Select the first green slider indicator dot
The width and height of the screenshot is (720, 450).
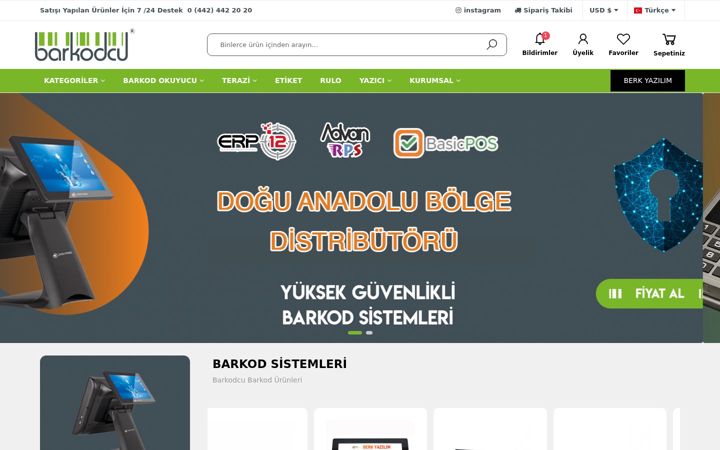[x=354, y=333]
